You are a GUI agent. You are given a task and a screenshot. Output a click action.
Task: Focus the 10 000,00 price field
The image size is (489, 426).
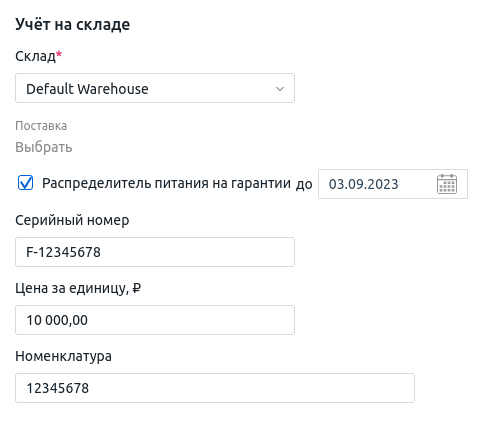point(155,320)
